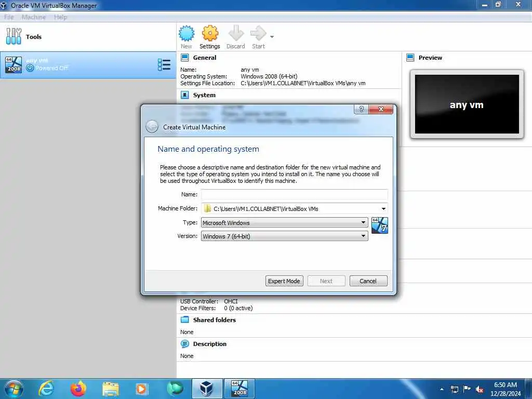Click the VirtualBox cube taskbar icon
Viewport: 532px width, 399px height.
(207, 389)
